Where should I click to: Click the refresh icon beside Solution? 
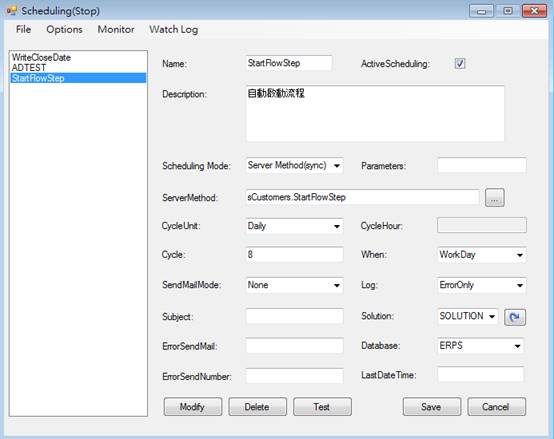point(515,316)
